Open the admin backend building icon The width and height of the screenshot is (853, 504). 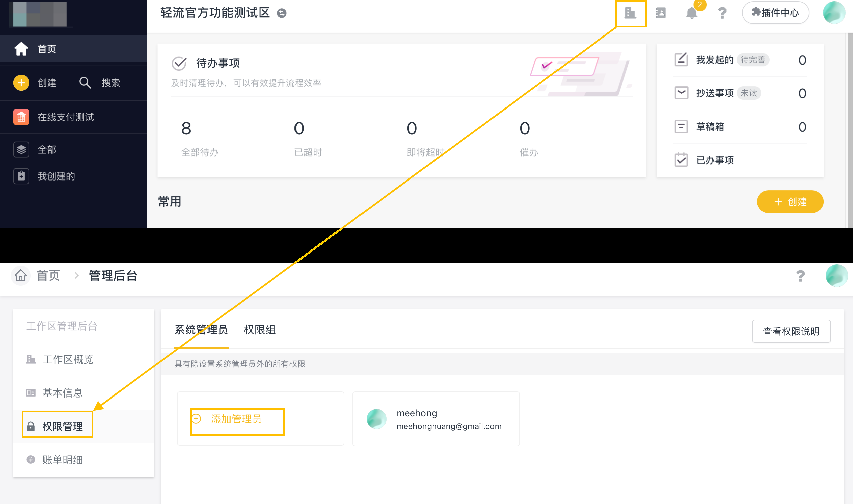click(x=630, y=13)
